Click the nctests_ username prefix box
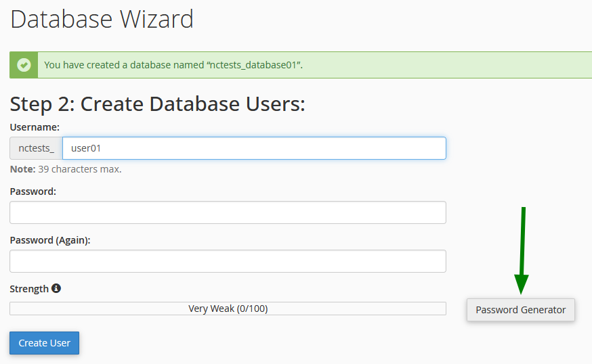The image size is (592, 364). point(36,148)
